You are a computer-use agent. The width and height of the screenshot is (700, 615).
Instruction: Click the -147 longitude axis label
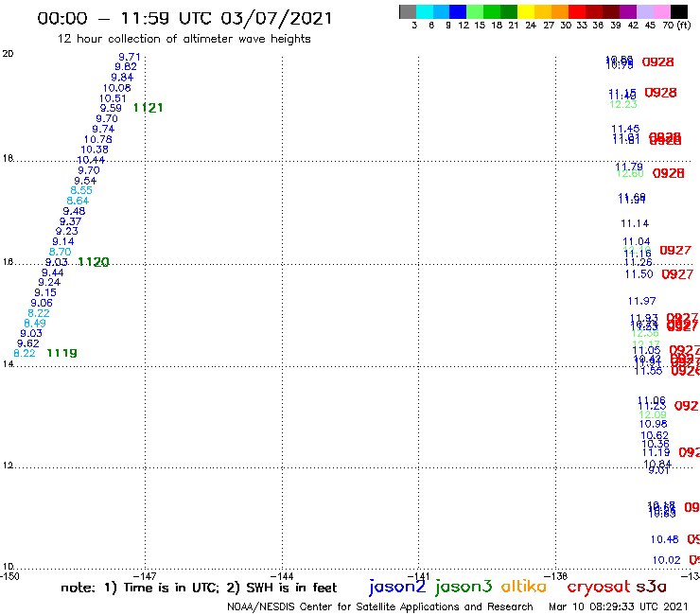(145, 576)
